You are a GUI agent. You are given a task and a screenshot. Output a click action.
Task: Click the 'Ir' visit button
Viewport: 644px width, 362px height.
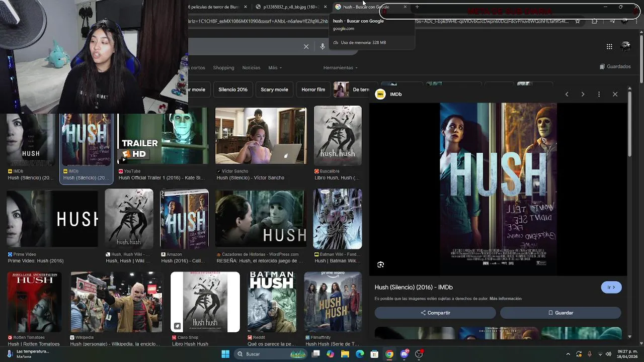click(x=611, y=287)
